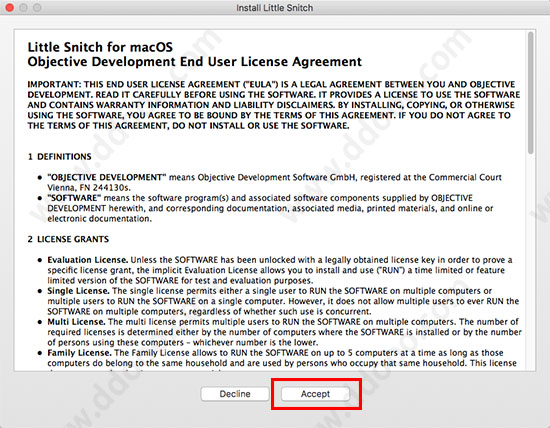The width and height of the screenshot is (550, 428).
Task: Click the "2 LICENSE GRANTS" section heading
Action: tap(68, 239)
